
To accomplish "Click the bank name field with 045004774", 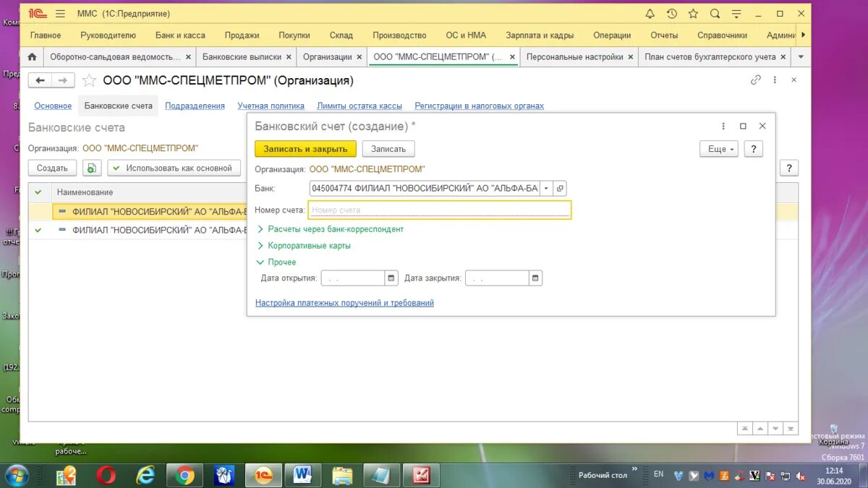I will coord(425,188).
